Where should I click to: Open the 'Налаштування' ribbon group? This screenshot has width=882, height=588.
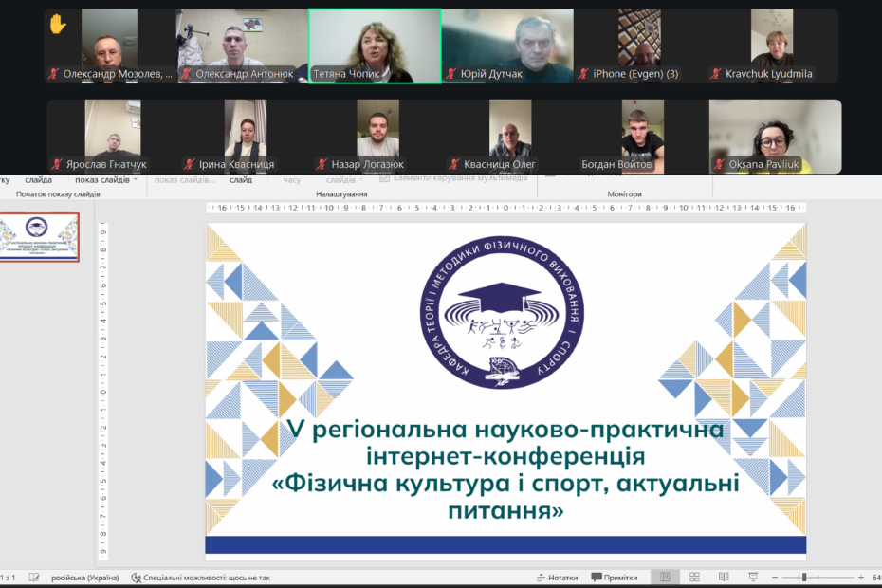pos(344,193)
